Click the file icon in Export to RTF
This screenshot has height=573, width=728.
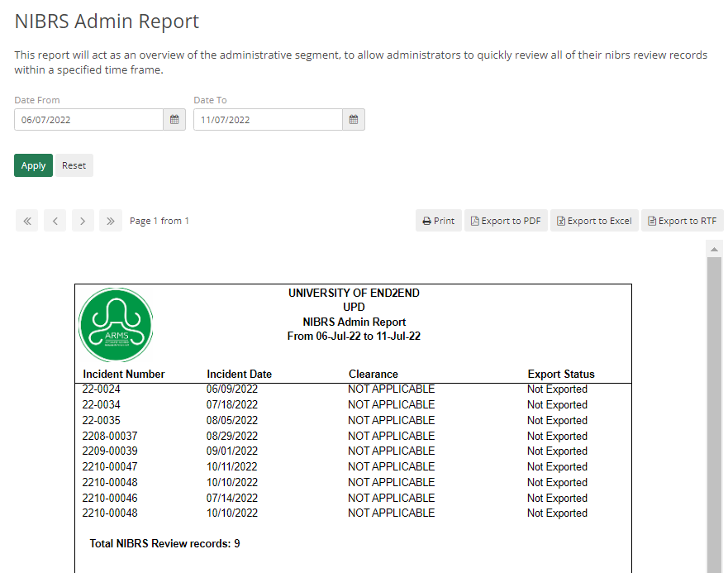point(654,220)
